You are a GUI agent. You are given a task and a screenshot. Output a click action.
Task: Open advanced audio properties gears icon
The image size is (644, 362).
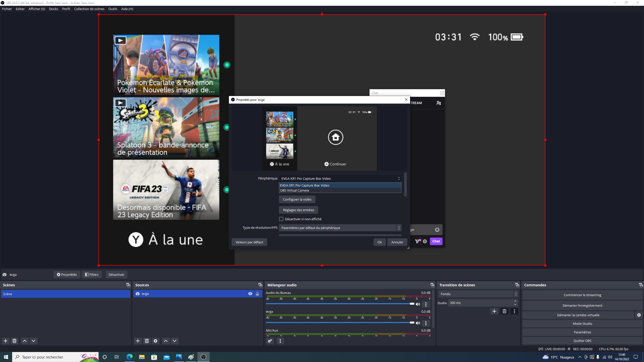tap(270, 341)
